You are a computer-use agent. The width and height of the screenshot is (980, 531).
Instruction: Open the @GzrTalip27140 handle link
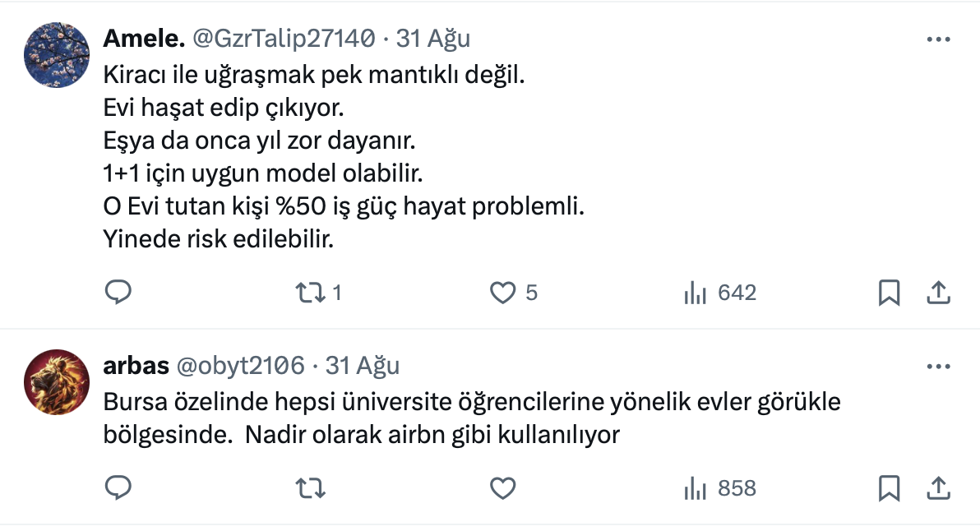pos(284,38)
